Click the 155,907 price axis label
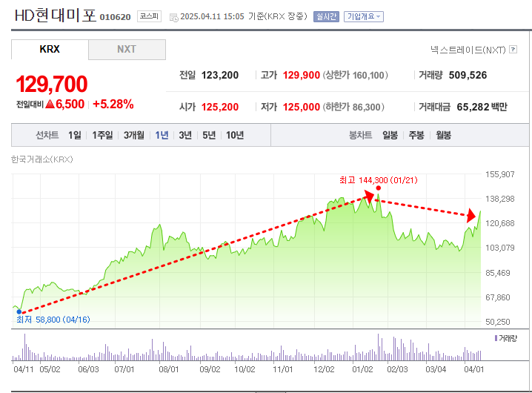This screenshot has height=393, width=532. click(499, 174)
